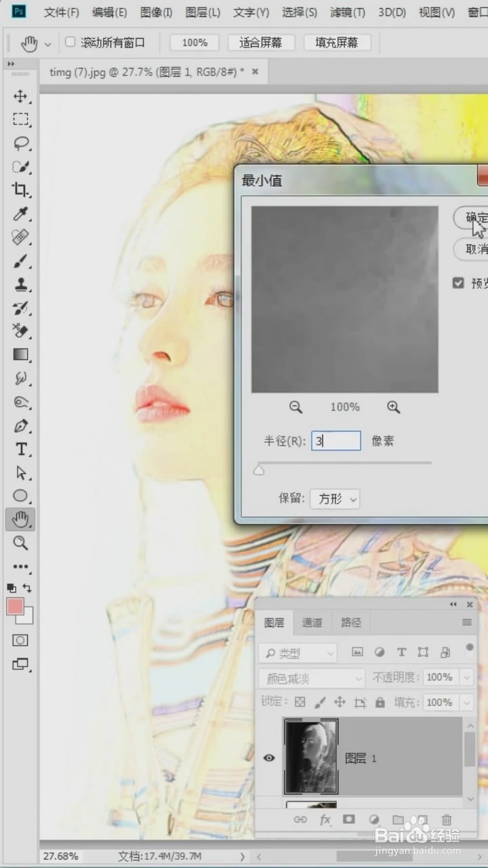Screen dimensions: 488x868
Task: Open the Layers panel menu icon
Action: tap(467, 622)
